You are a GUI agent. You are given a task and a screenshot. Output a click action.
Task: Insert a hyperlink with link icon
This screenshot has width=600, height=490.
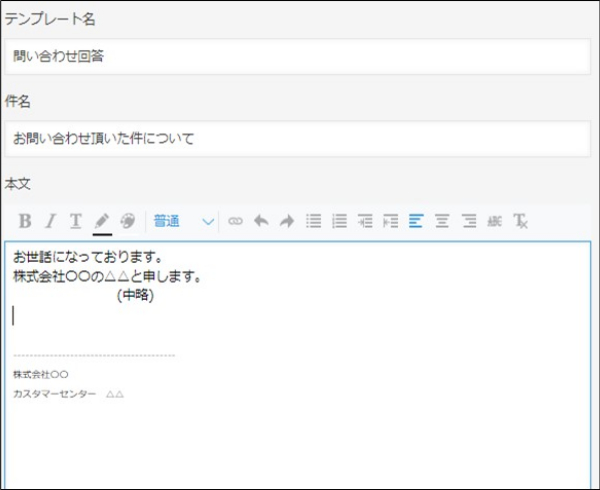[235, 221]
